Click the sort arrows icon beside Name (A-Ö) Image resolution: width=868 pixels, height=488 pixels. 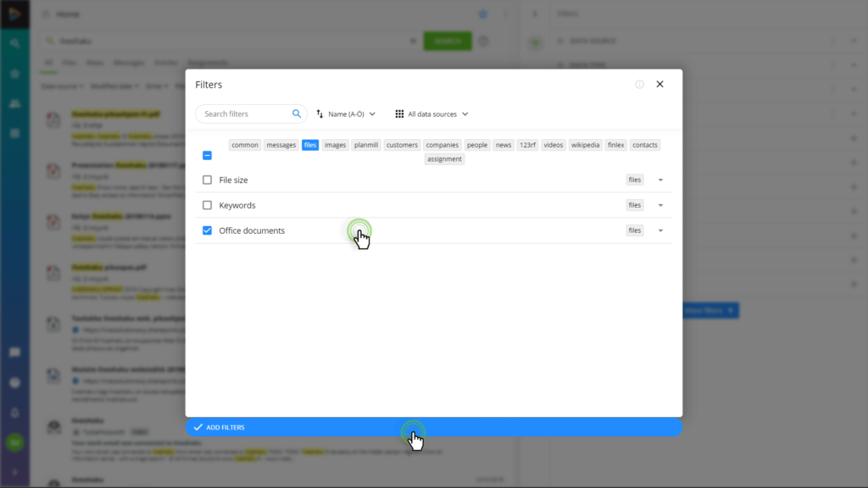(320, 114)
